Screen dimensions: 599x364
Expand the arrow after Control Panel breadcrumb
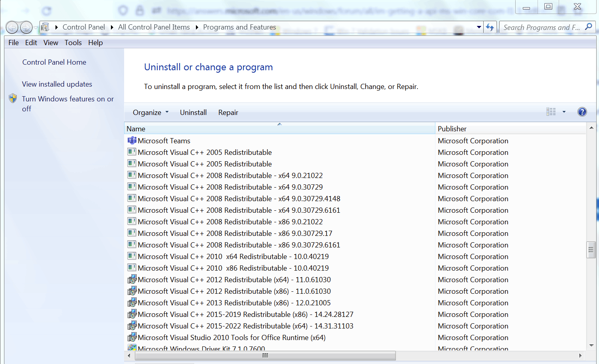[x=112, y=27]
